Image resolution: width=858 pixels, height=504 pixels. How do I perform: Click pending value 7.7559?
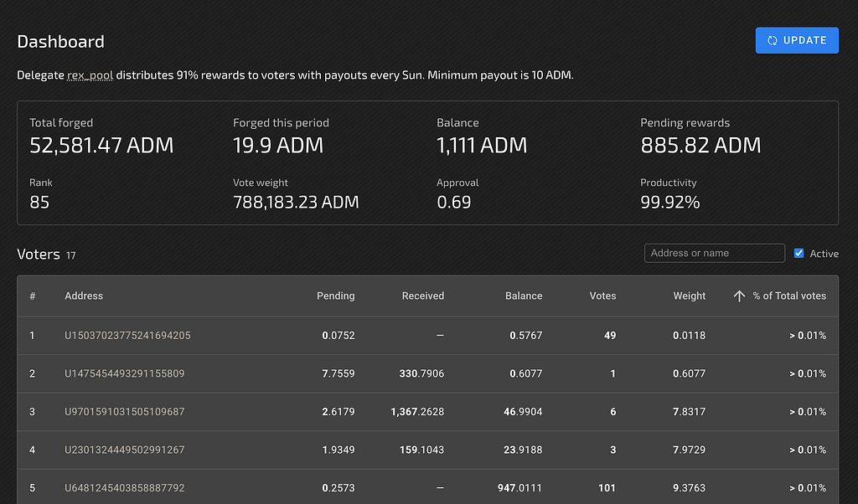(339, 374)
